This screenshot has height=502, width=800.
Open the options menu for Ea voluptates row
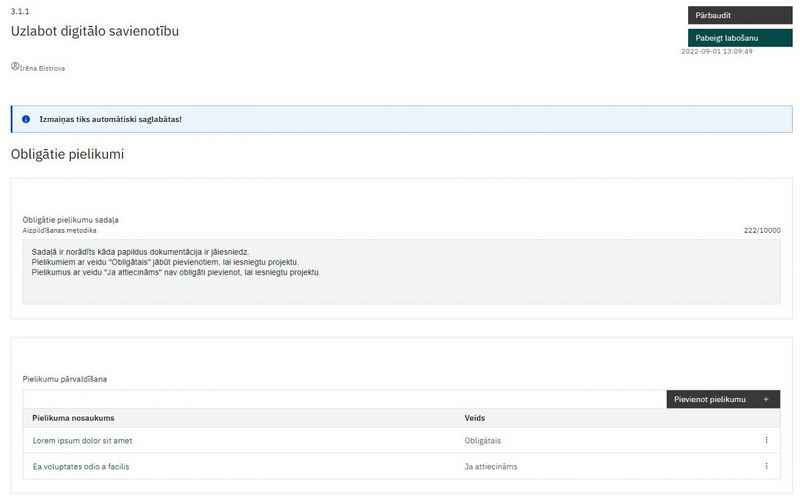[766, 466]
